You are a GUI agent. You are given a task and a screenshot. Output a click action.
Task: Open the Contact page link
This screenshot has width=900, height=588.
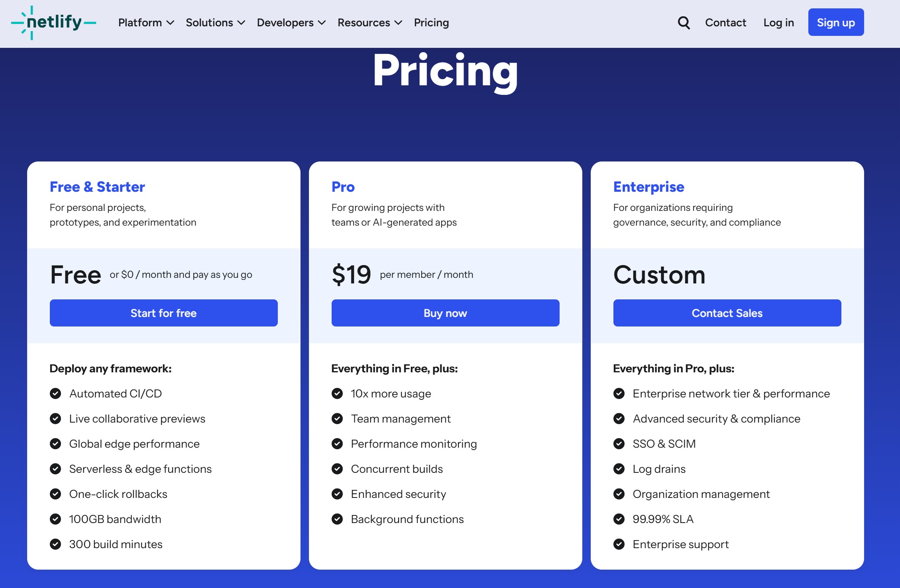pos(725,23)
